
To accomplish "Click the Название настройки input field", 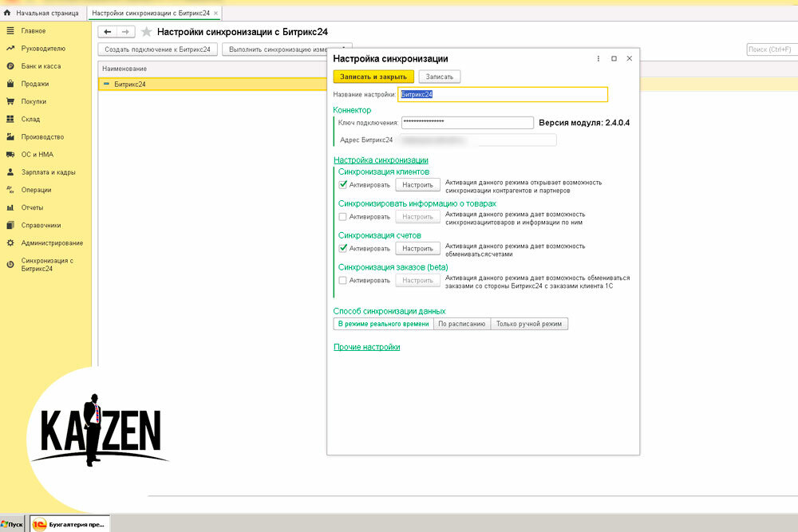I will point(503,94).
